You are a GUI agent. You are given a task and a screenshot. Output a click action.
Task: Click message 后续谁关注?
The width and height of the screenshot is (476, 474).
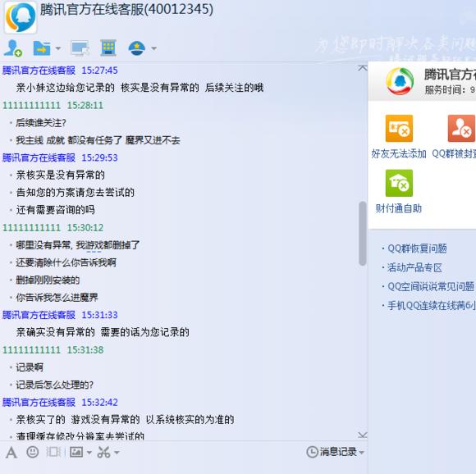41,123
